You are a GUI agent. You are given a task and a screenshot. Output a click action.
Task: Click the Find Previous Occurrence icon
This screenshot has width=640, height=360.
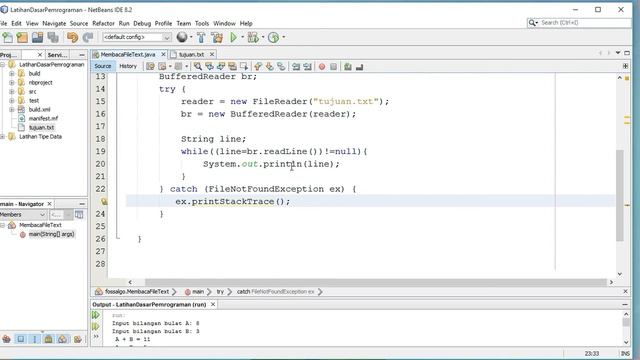[x=210, y=67]
